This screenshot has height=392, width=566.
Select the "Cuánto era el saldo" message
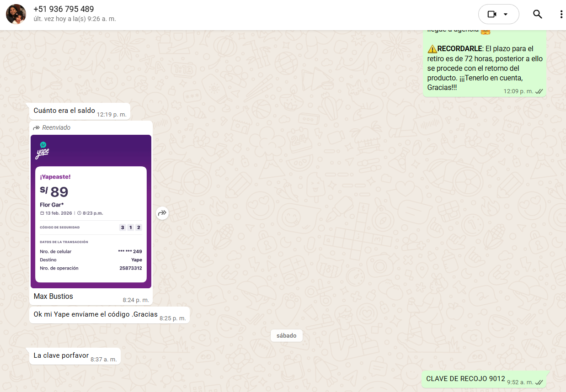click(64, 111)
